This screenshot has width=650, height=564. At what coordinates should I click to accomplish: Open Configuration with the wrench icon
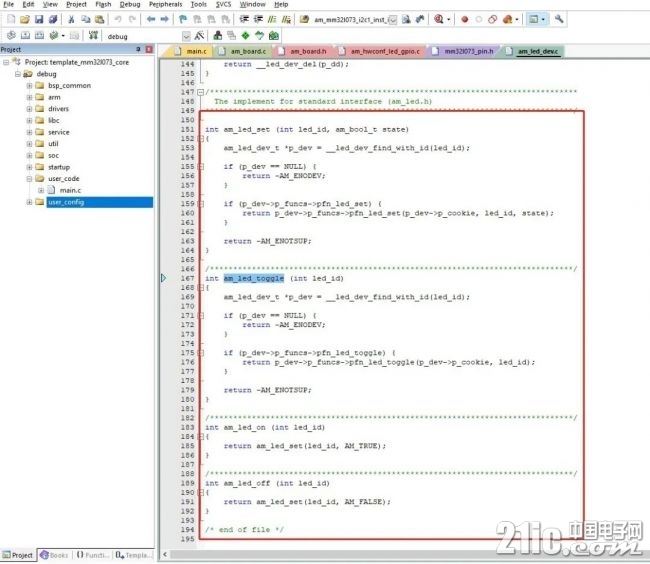pos(559,19)
